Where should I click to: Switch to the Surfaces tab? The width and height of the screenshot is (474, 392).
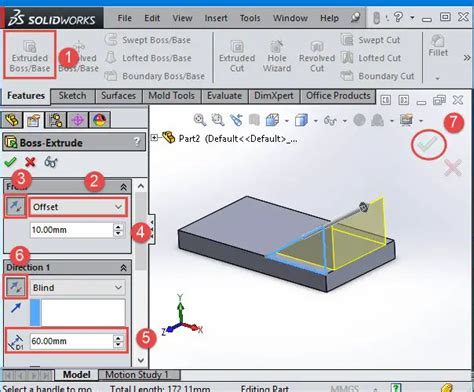point(118,96)
